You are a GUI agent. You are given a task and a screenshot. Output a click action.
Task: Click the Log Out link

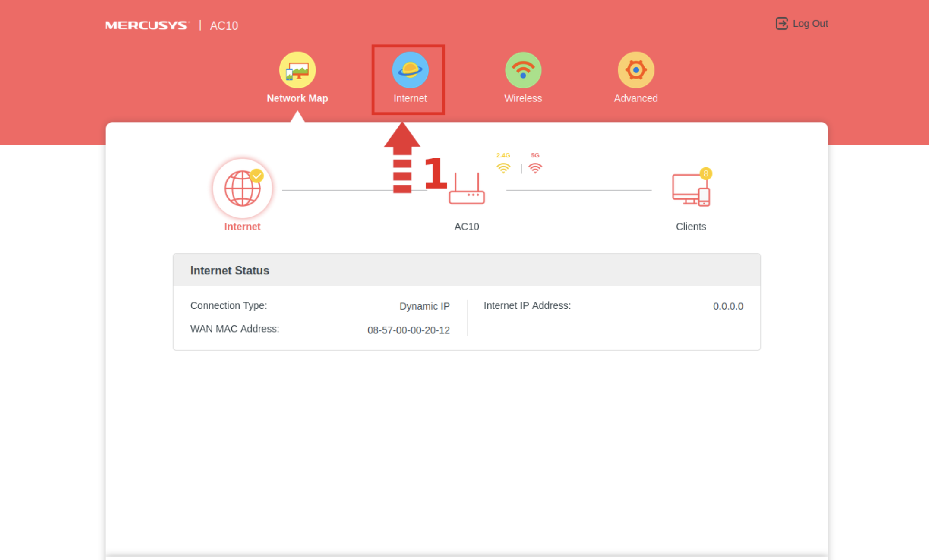810,24
